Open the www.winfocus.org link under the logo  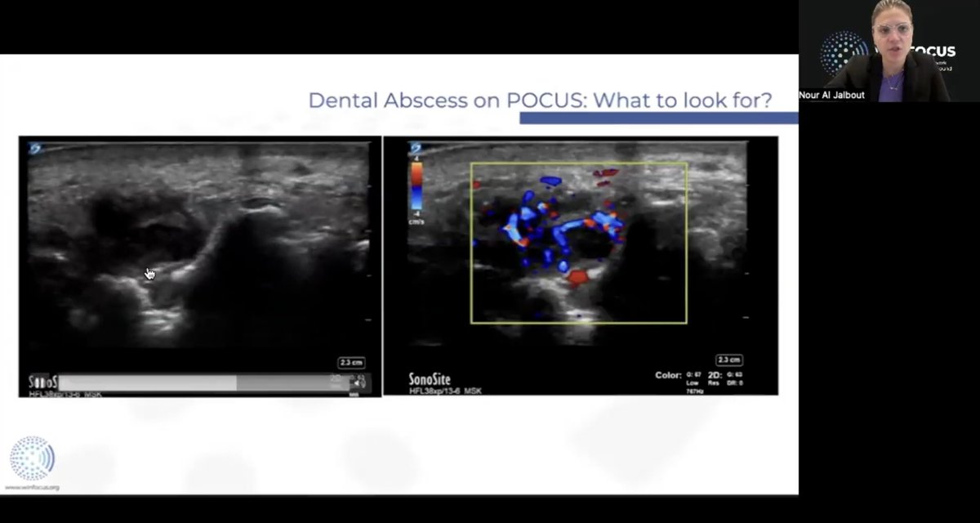click(32, 488)
